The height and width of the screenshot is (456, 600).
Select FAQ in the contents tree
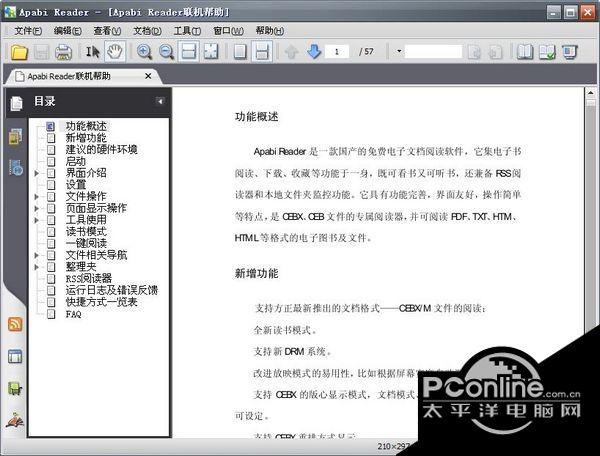tap(73, 314)
